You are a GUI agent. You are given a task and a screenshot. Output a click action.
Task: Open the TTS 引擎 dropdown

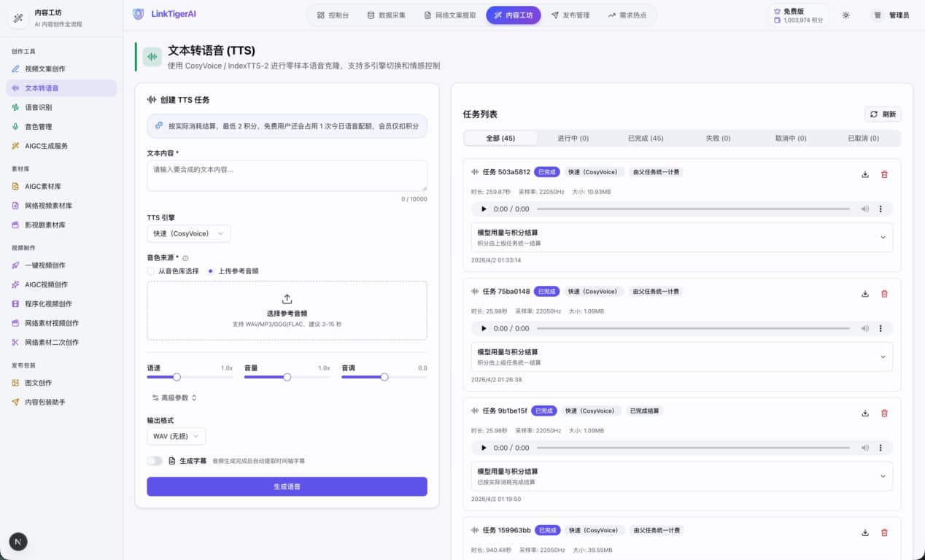coord(188,233)
